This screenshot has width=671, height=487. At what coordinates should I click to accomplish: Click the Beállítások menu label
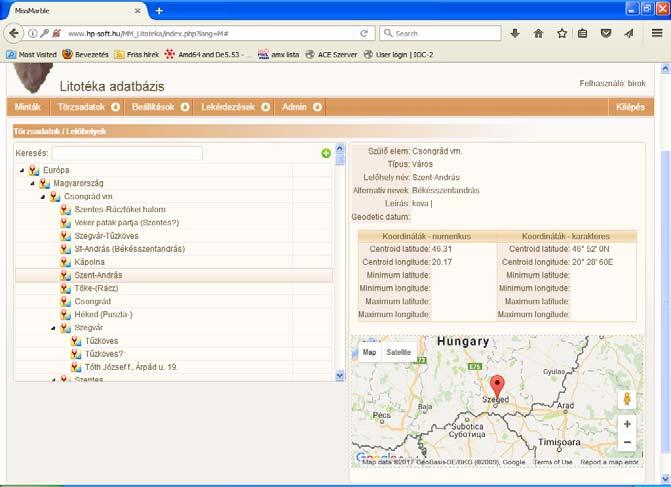[x=153, y=107]
